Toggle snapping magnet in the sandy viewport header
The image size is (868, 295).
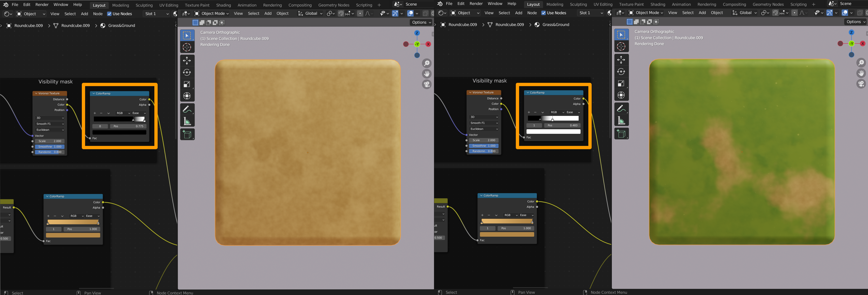(341, 13)
